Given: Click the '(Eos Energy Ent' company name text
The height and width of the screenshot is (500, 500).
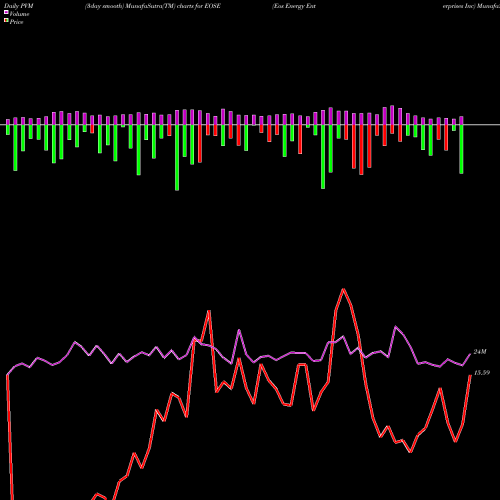Looking at the screenshot, I should pos(294,6).
